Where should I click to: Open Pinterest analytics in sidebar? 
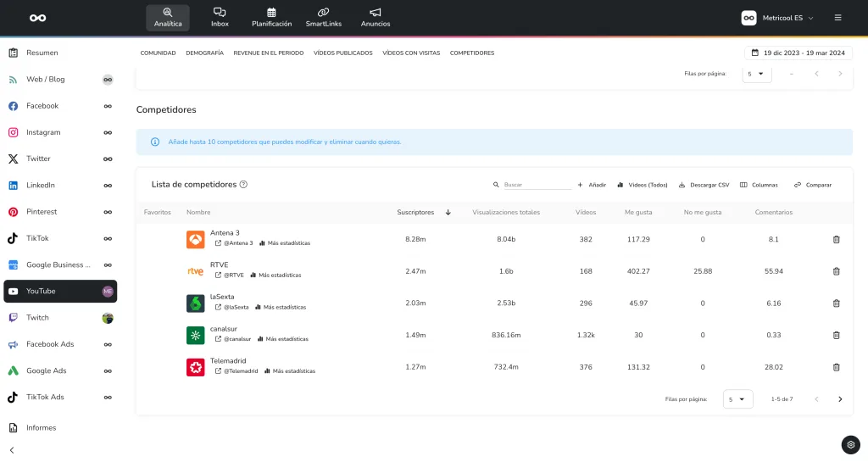point(60,212)
